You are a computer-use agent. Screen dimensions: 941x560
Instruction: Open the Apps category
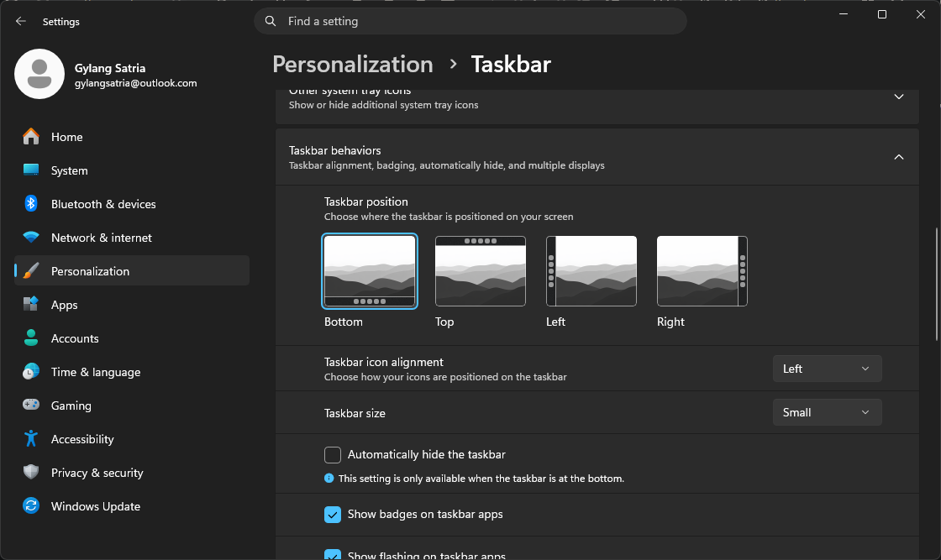point(132,305)
